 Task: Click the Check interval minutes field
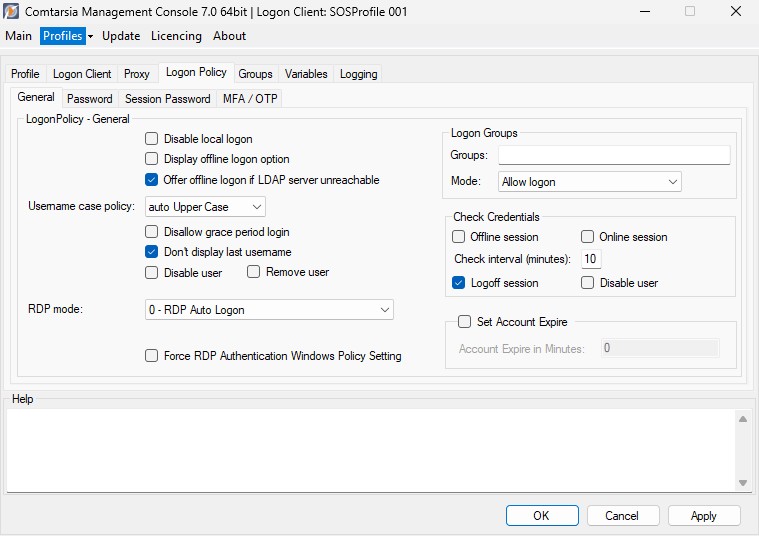tap(591, 259)
